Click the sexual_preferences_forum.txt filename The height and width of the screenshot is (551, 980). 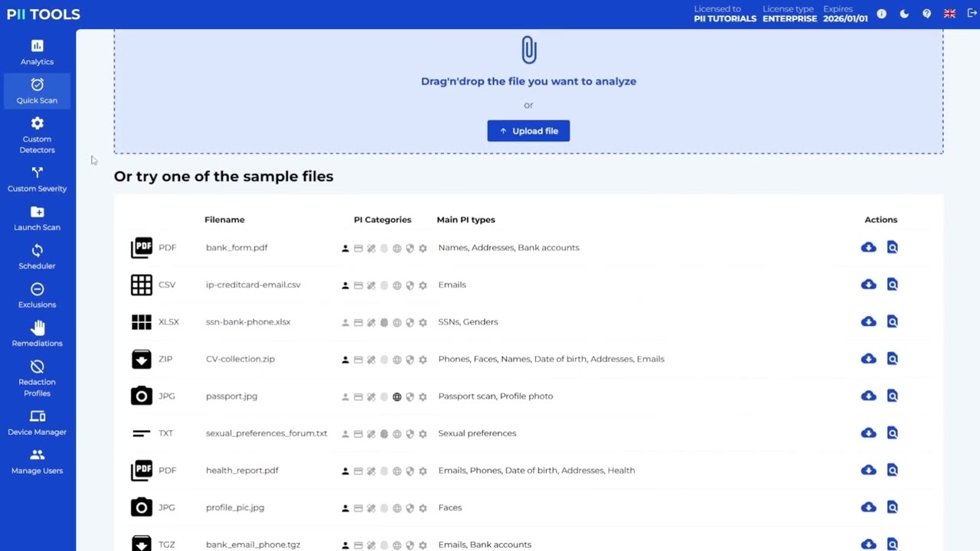266,433
